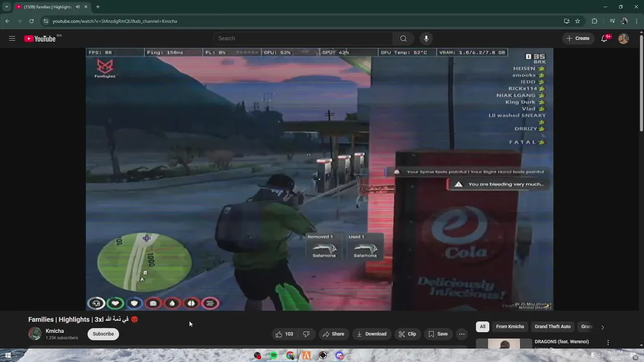Click the install app icon in address bar
This screenshot has height=362, width=644.
(567, 21)
